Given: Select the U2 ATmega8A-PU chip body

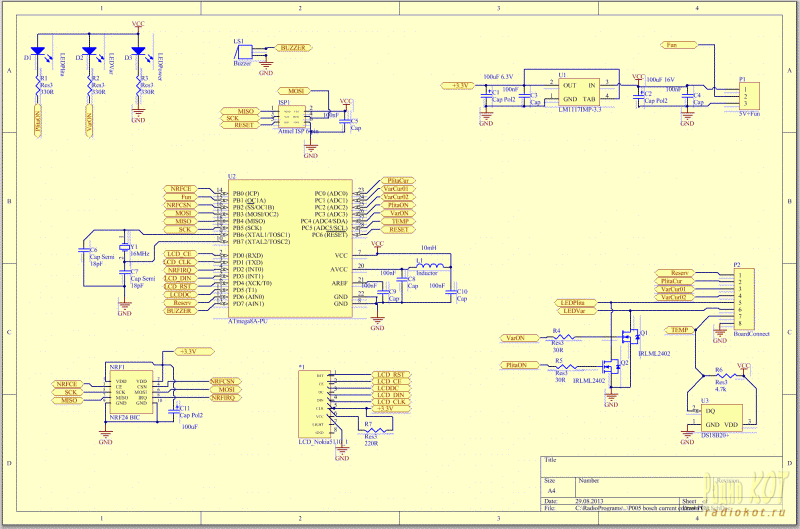Looking at the screenshot, I should coord(290,248).
